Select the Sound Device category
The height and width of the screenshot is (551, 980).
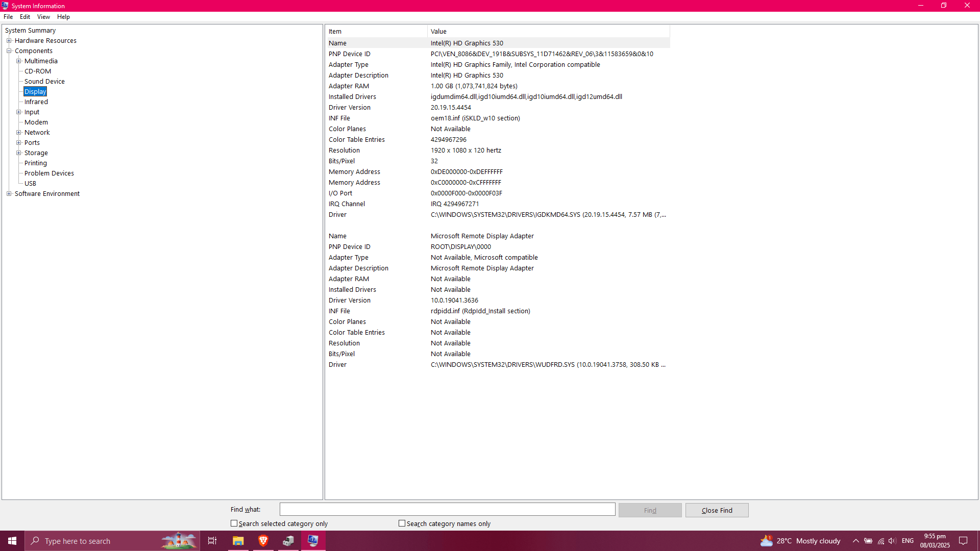point(44,82)
